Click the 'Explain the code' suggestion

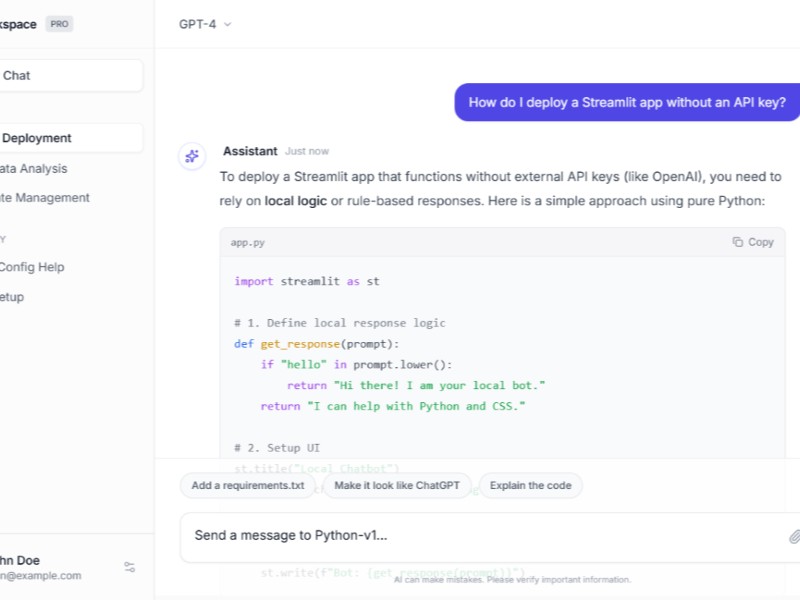coord(530,486)
